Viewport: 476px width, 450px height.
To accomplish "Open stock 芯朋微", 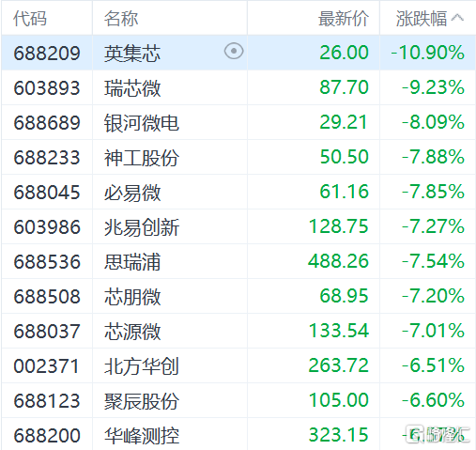I will coord(132,296).
